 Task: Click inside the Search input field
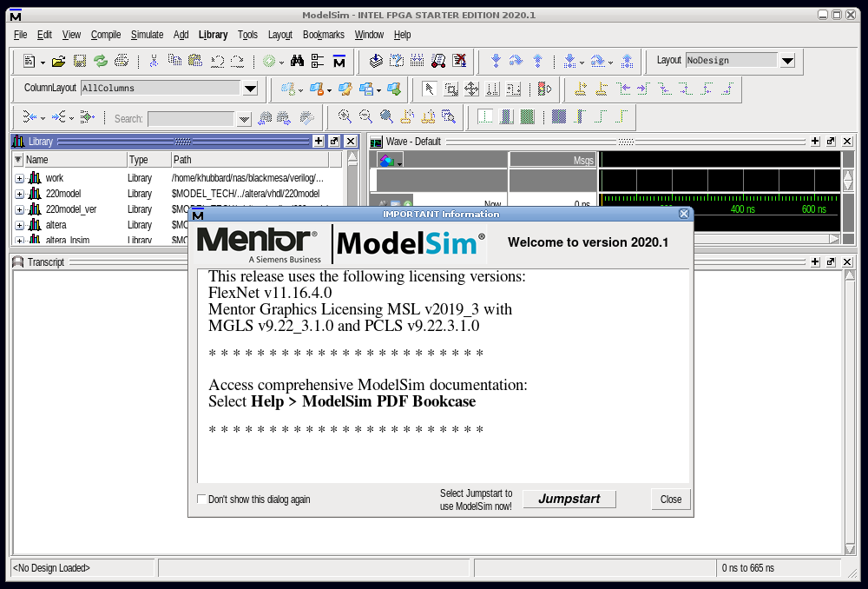(x=191, y=118)
